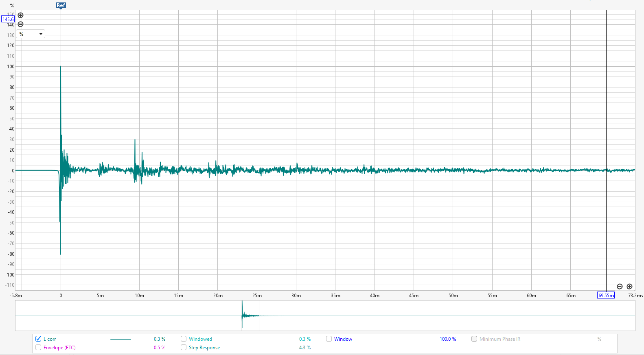Click the -5.8m axis start label
644x355 pixels.
16,296
